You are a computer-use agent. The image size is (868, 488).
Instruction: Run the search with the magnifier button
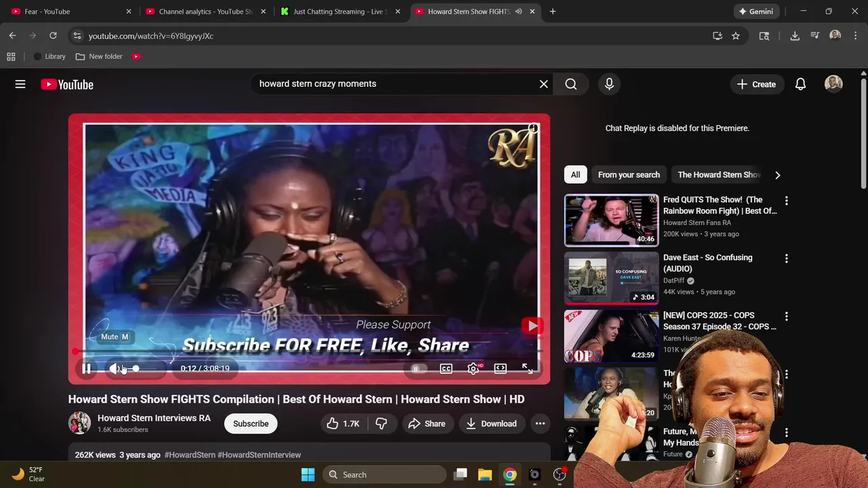571,84
